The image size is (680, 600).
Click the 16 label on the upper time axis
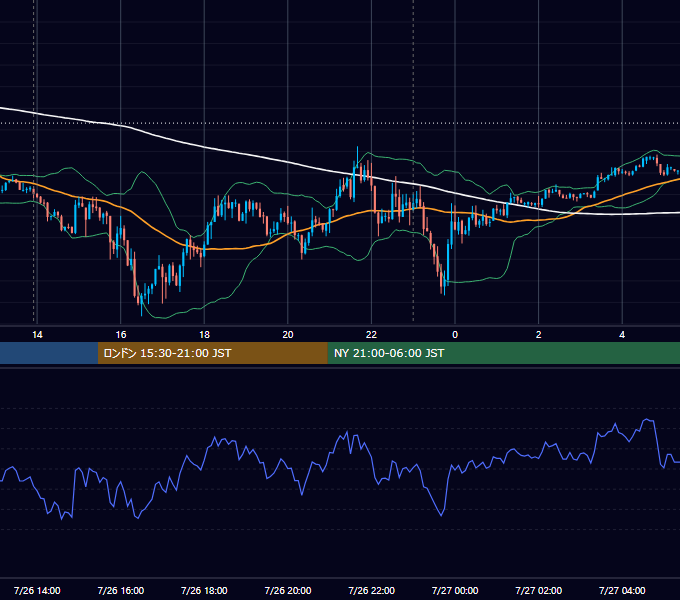(x=121, y=335)
